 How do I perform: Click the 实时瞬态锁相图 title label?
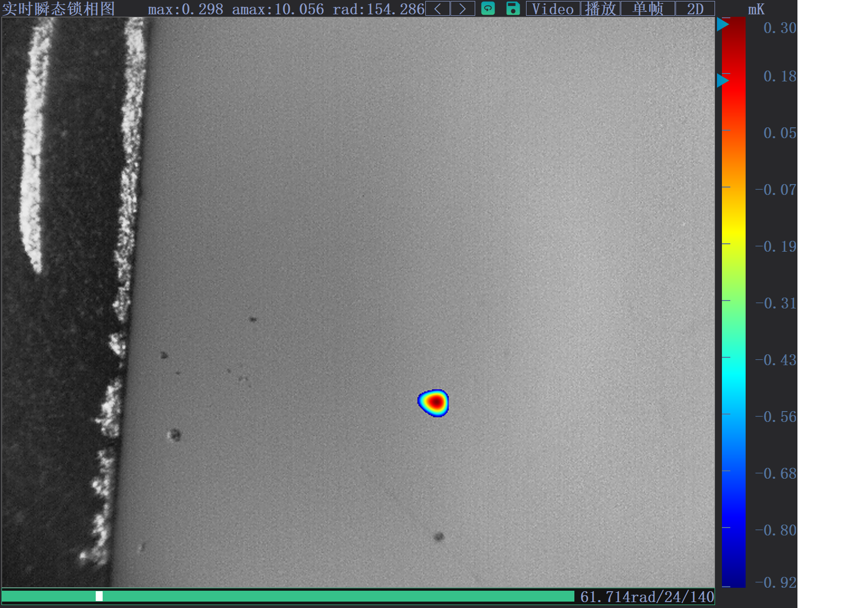[59, 8]
